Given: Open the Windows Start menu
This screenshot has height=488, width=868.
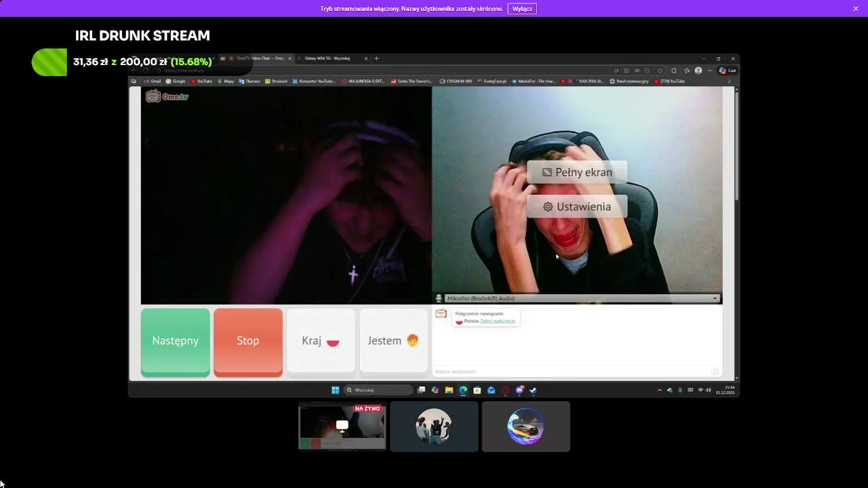Looking at the screenshot, I should point(335,390).
